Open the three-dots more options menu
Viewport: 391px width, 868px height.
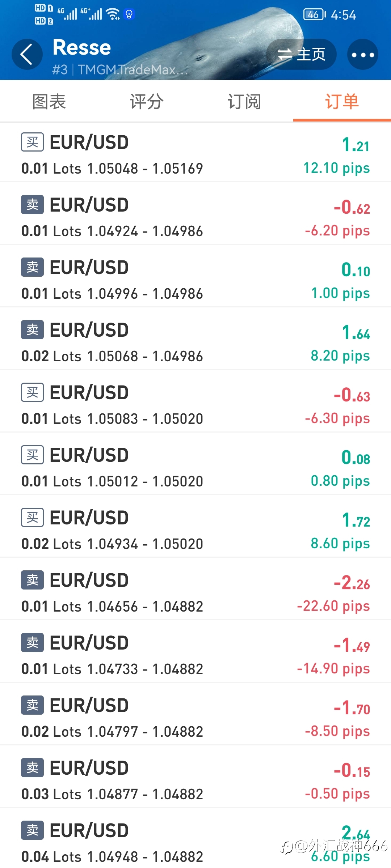pos(362,54)
